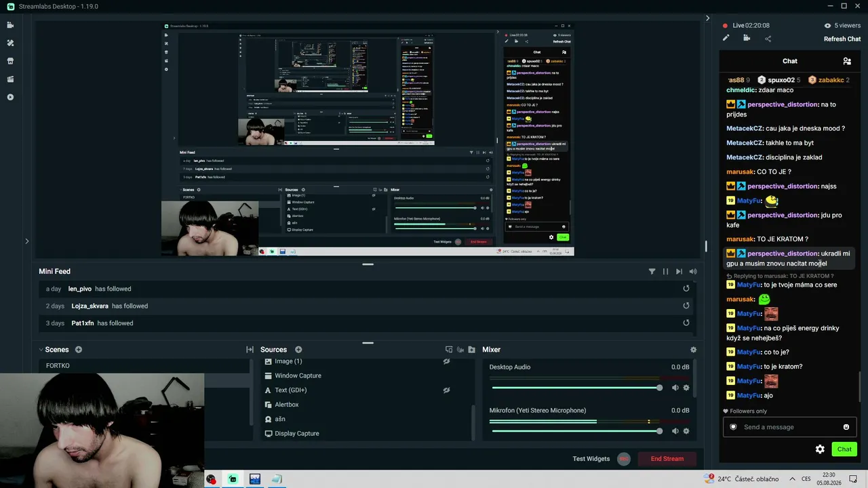
Task: Show the hidden Text (GDI+) source
Action: (x=446, y=390)
